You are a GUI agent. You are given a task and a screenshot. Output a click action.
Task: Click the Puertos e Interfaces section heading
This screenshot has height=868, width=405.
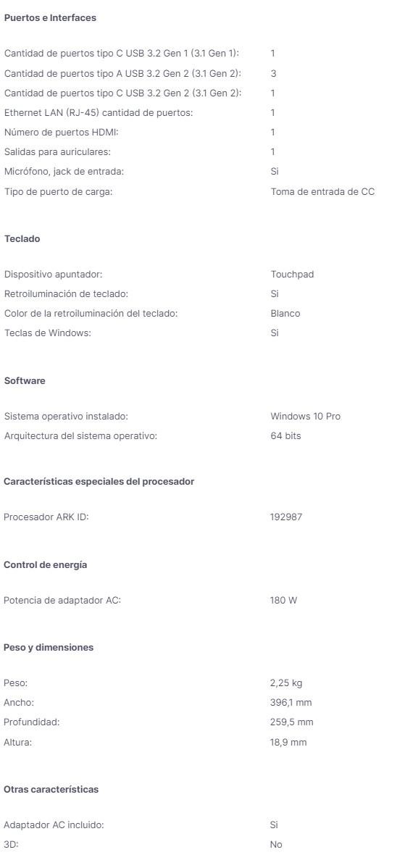point(50,17)
